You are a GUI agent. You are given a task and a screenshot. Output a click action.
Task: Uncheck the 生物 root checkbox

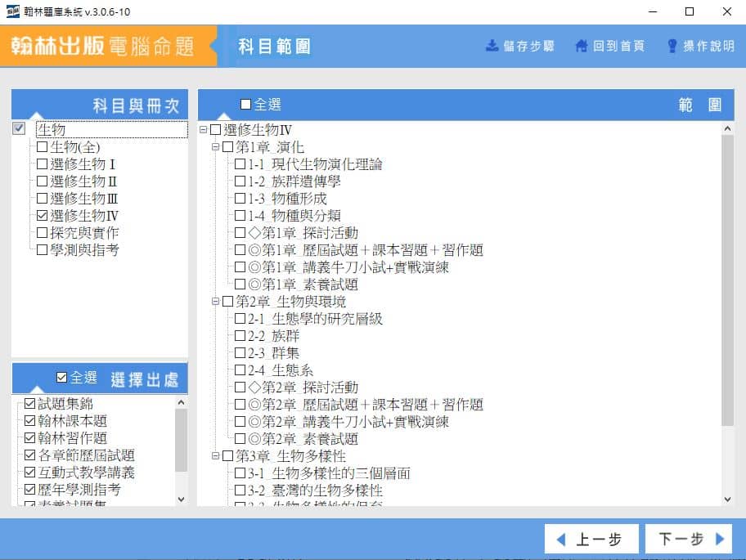tap(19, 128)
